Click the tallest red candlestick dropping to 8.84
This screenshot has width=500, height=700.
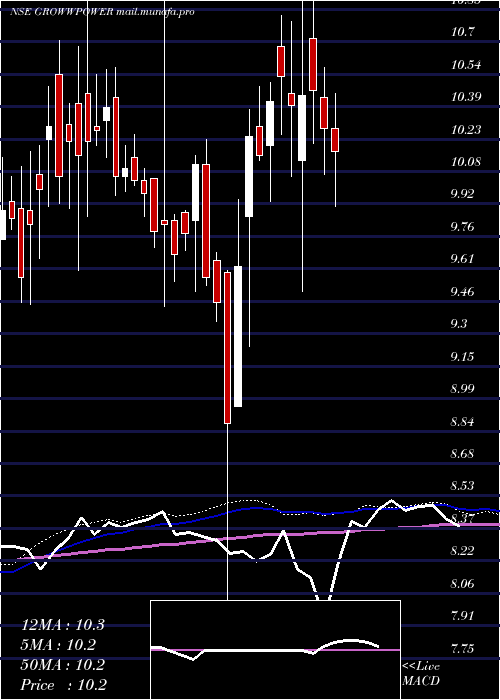click(228, 348)
